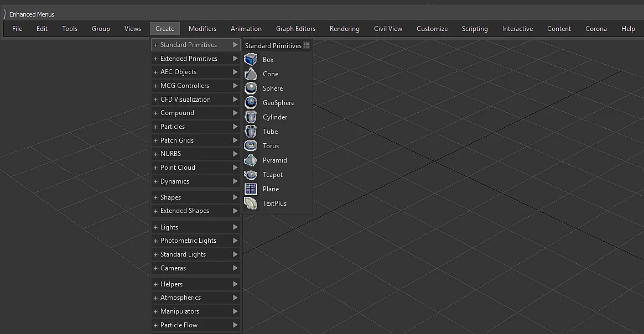Choose Sphere text in submenu
Image resolution: width=644 pixels, height=334 pixels.
[x=273, y=88]
